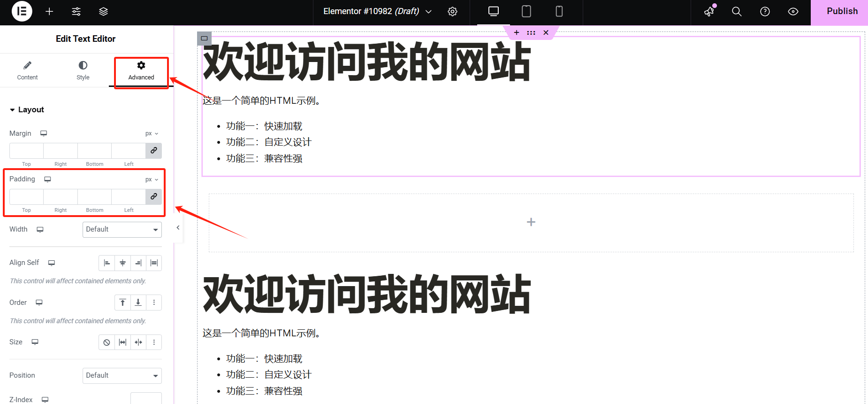Open Site Settings sliders icon
868x404 pixels.
tap(76, 11)
